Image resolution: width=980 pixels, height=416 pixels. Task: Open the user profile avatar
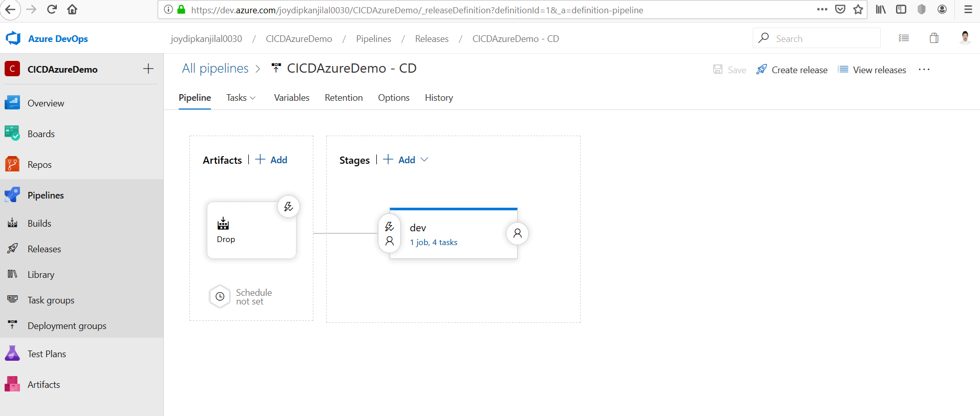(965, 38)
